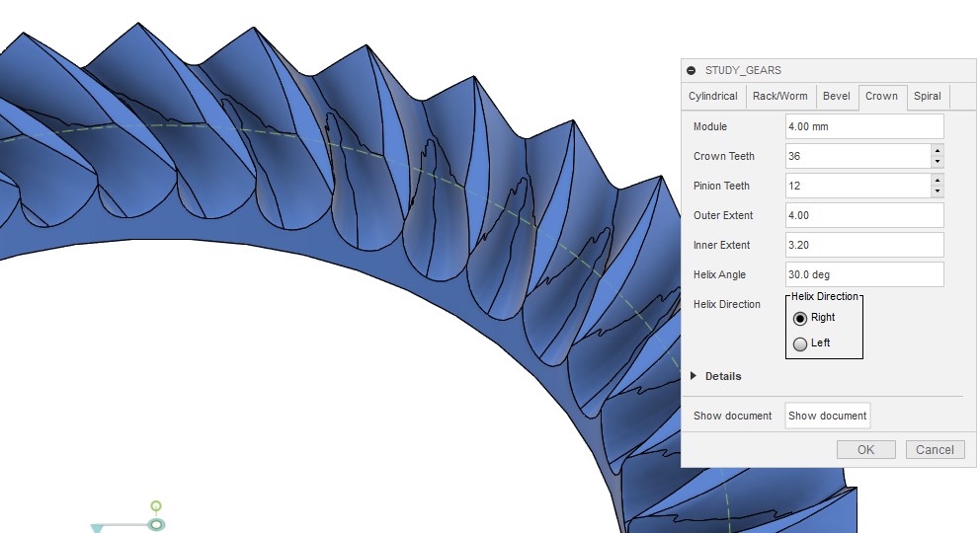
Task: Increase Pinion Teeth with up arrow
Action: [937, 180]
